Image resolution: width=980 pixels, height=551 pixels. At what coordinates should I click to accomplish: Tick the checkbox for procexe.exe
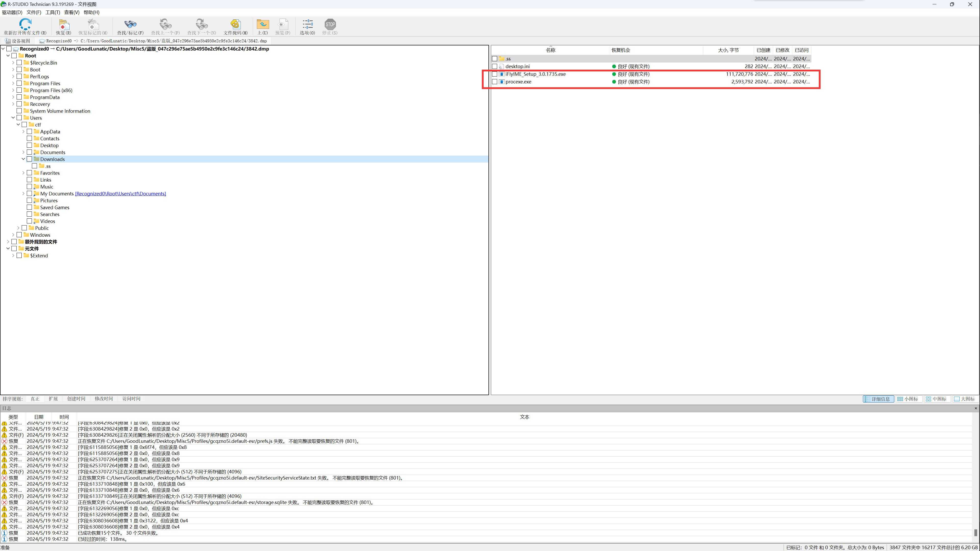pyautogui.click(x=495, y=81)
